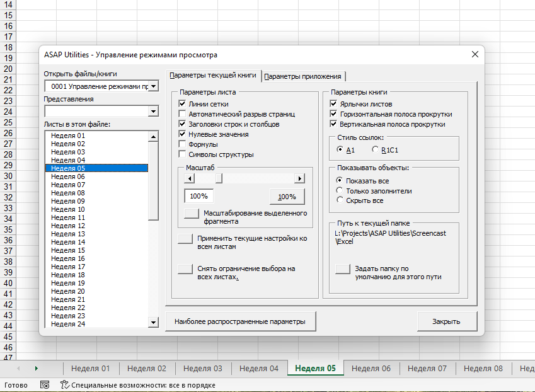The image size is (535, 392).
Task: Select Неделя 01 in the sheet list
Action: [x=96, y=135]
